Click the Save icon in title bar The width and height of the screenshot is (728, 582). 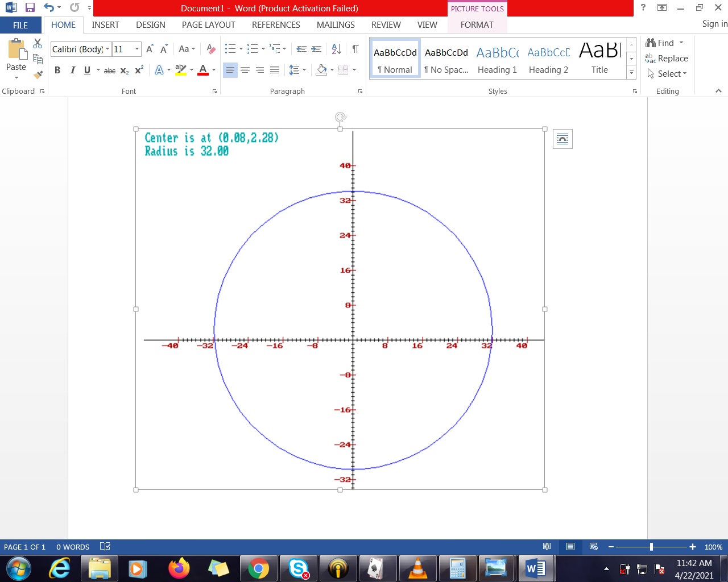click(30, 8)
